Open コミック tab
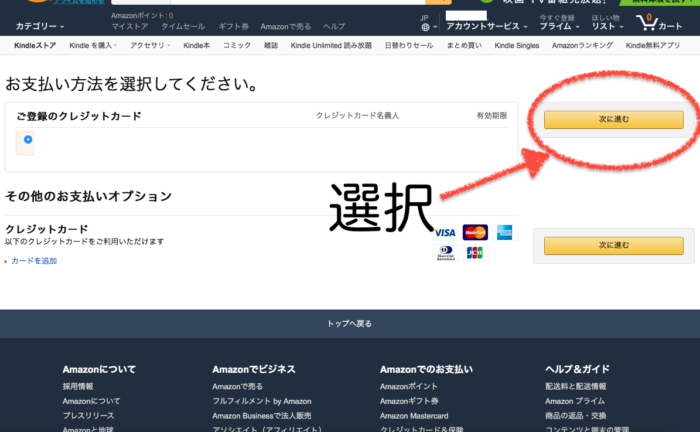Screen dimensions: 700x432 (237, 46)
